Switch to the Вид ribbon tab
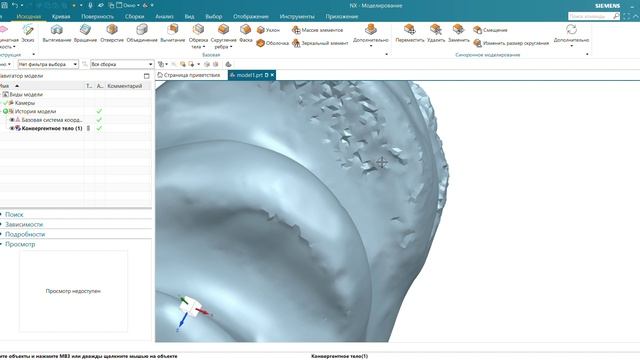 point(189,17)
